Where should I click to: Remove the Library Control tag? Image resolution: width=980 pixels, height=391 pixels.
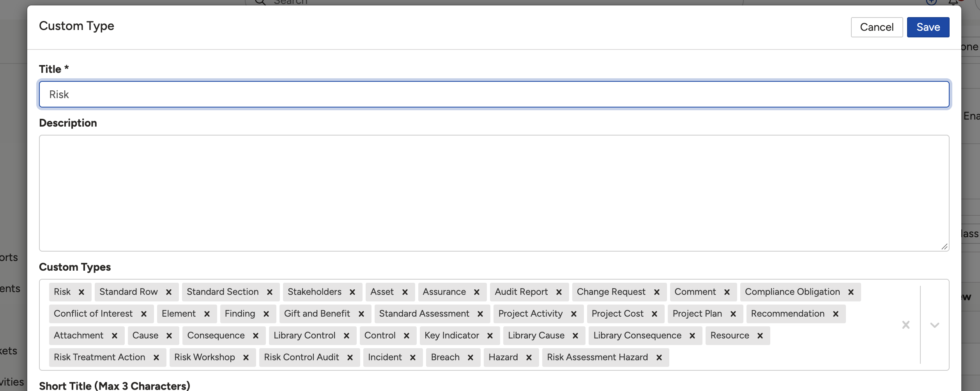coord(347,336)
